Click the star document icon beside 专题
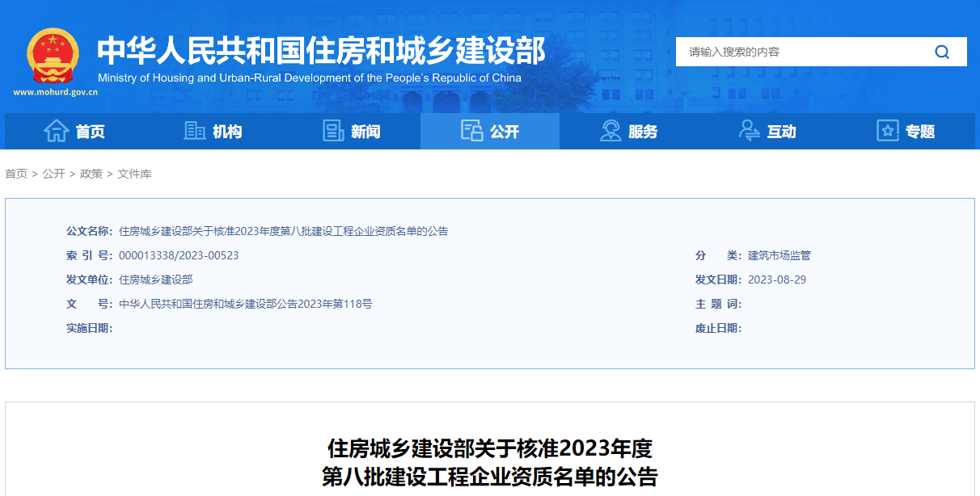This screenshot has height=496, width=980. [888, 131]
